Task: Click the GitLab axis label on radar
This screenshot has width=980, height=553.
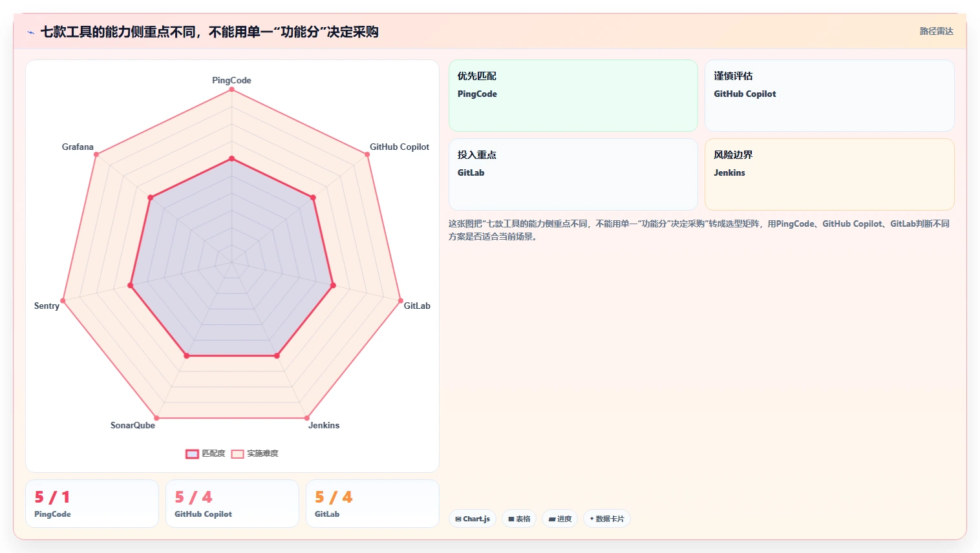Action: tap(417, 306)
